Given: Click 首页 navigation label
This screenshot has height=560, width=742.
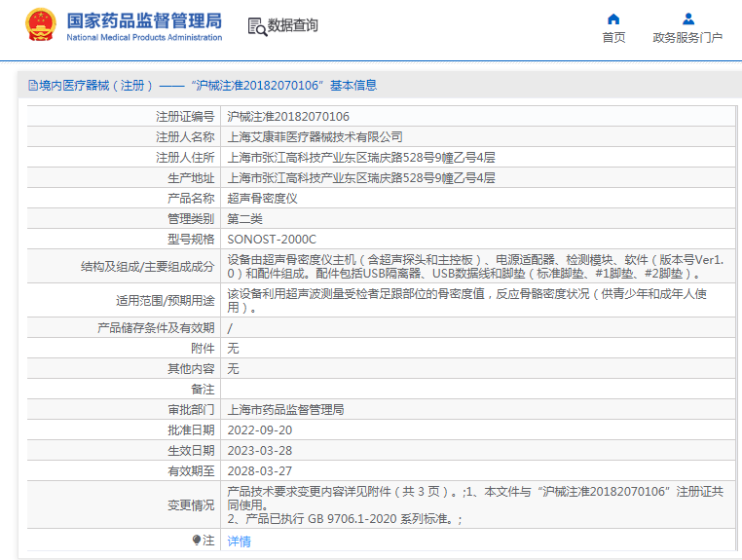Looking at the screenshot, I should pyautogui.click(x=613, y=37).
